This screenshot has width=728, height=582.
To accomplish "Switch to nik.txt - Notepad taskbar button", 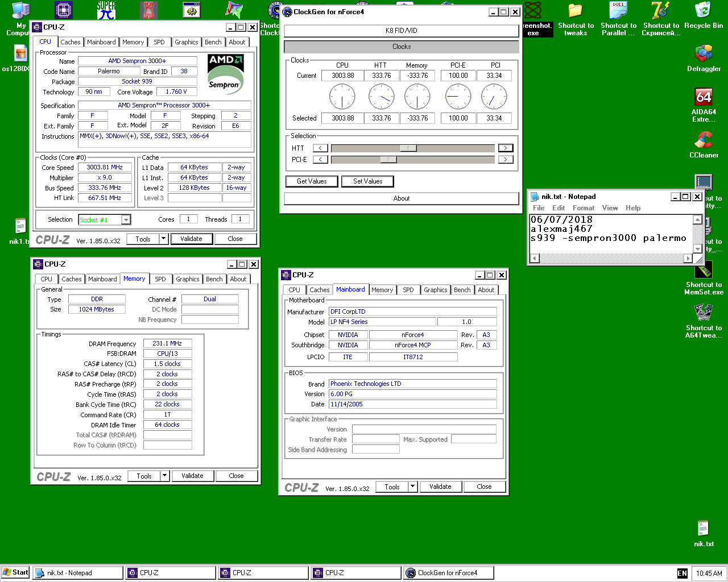I will 77,573.
